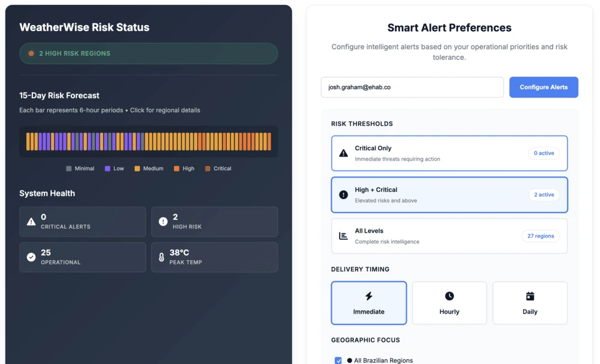Viewport: 600px width, 364px height.
Task: Click the exclamation icon in High Risk card
Action: (163, 222)
